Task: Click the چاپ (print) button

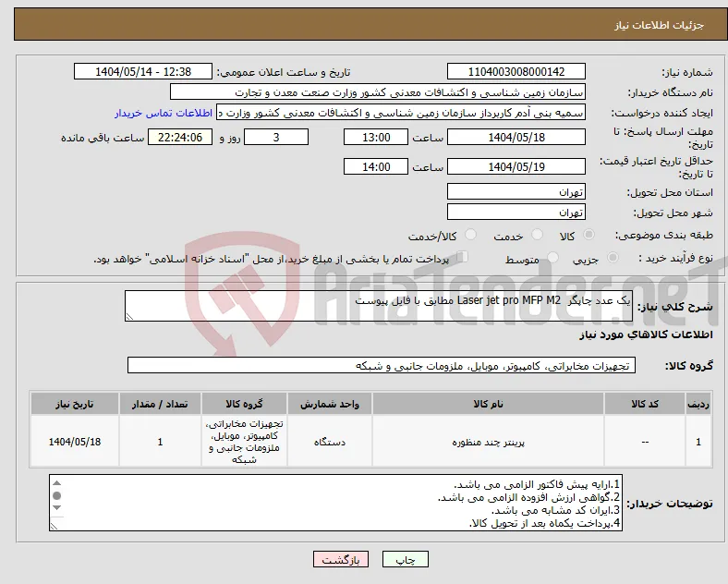Action: tap(406, 559)
